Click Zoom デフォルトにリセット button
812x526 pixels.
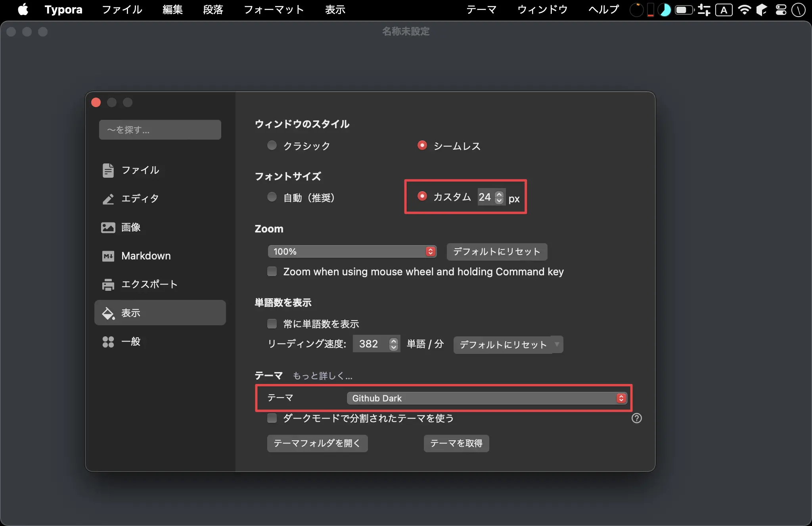pos(497,252)
